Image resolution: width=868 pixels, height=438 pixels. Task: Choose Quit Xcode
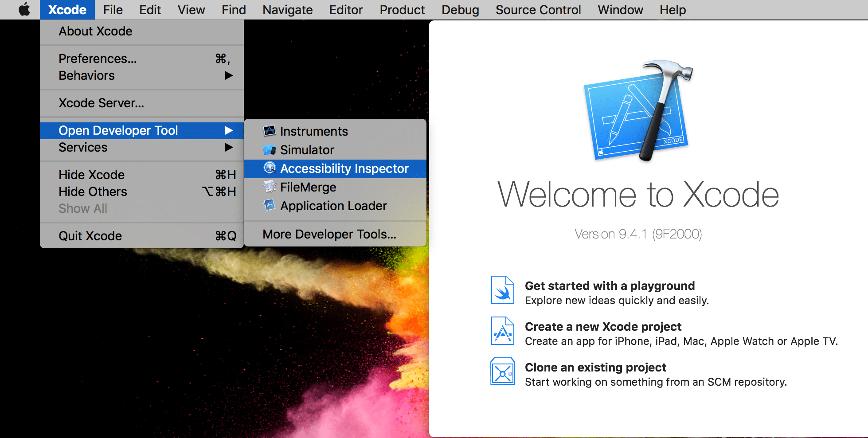(90, 235)
